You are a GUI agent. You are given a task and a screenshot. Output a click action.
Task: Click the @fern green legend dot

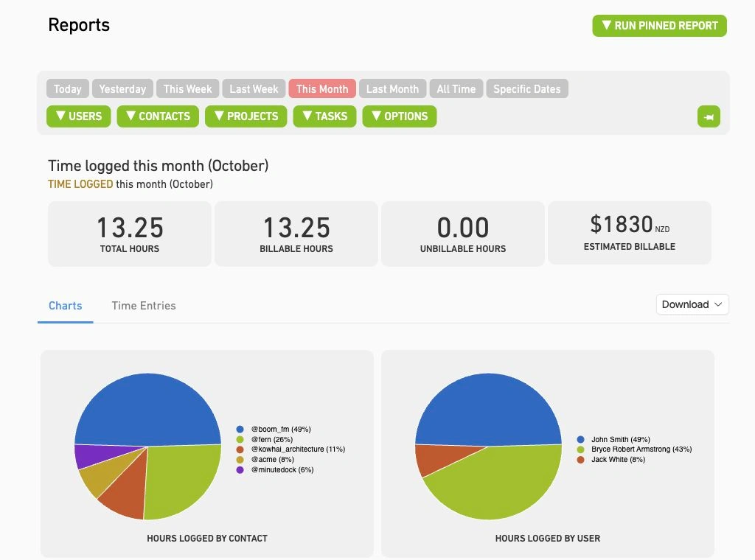pyautogui.click(x=240, y=439)
